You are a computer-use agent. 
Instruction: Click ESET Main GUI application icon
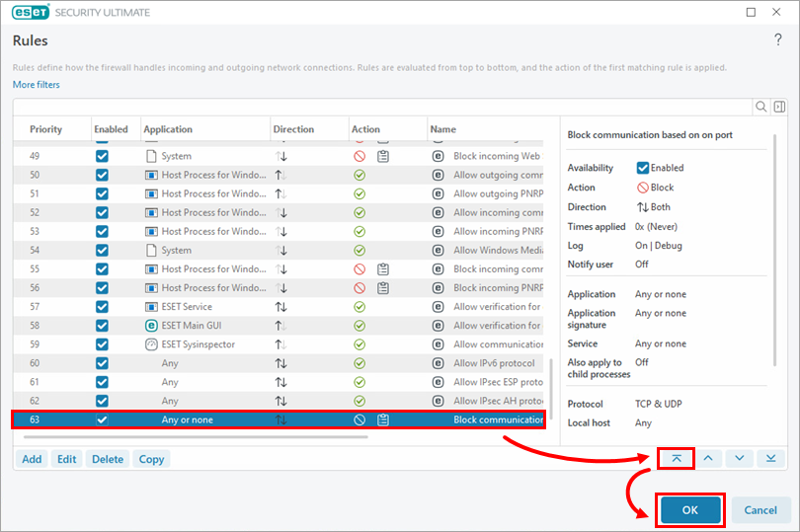[x=151, y=326]
